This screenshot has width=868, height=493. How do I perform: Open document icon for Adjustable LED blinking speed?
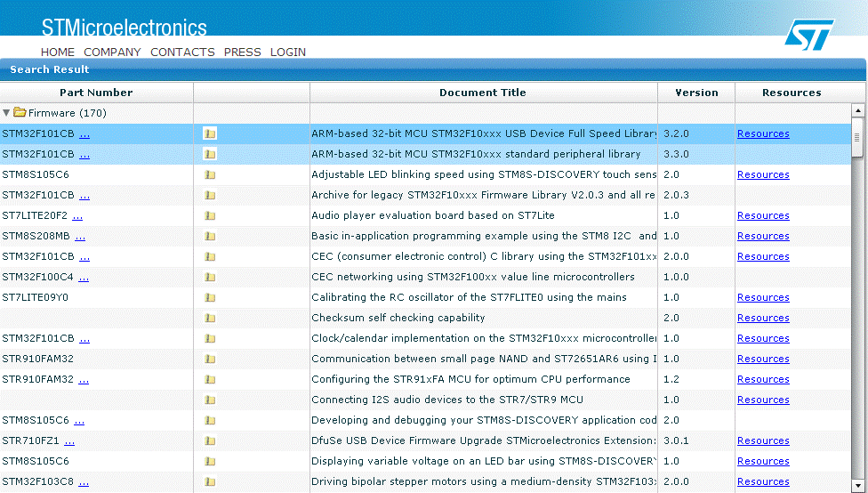pos(210,174)
